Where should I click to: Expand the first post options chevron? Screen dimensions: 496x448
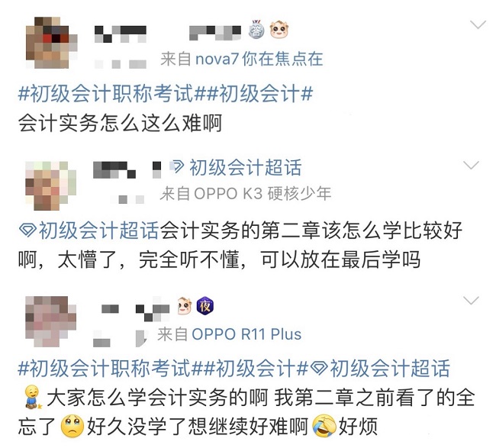[x=478, y=24]
